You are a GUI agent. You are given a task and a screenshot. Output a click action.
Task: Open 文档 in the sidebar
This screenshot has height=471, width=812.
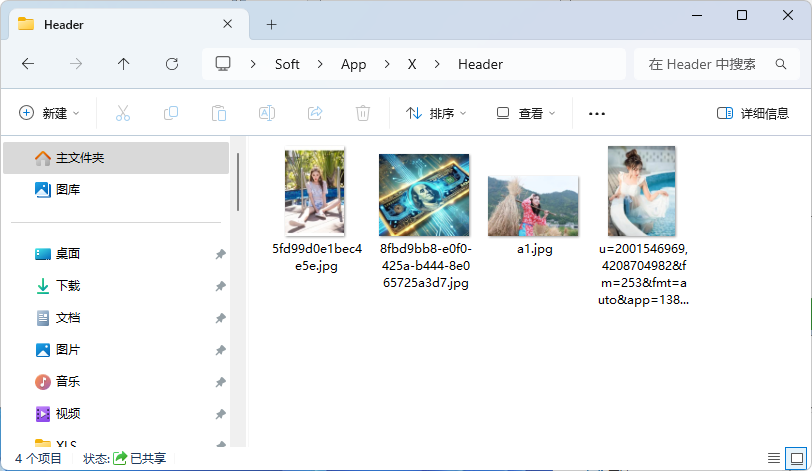click(x=116, y=318)
